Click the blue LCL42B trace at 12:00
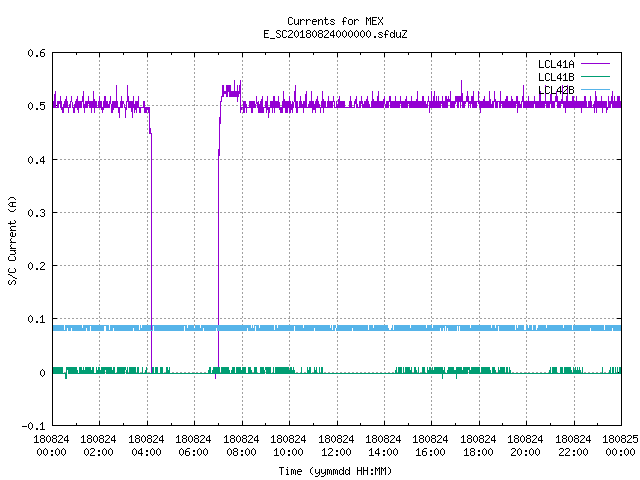Viewport: 640px width, 480px height. point(337,328)
